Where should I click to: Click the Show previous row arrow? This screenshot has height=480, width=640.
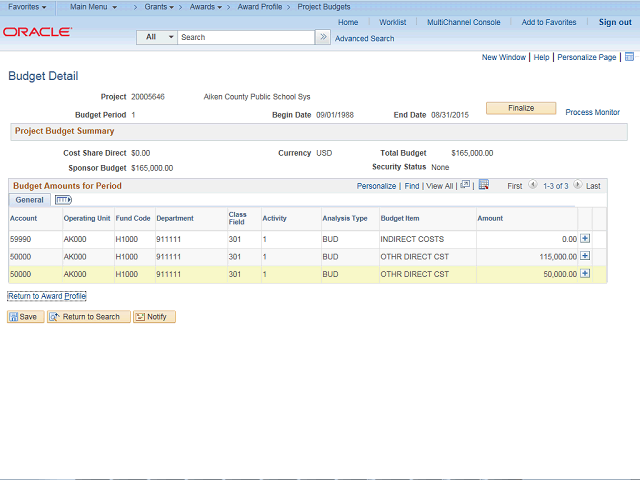[x=533, y=186]
